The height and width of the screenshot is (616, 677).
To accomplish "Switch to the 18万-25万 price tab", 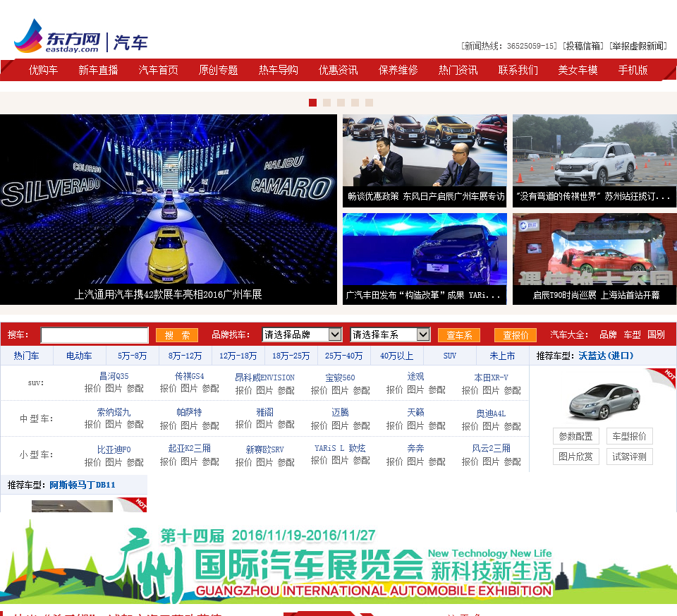I will [x=291, y=356].
